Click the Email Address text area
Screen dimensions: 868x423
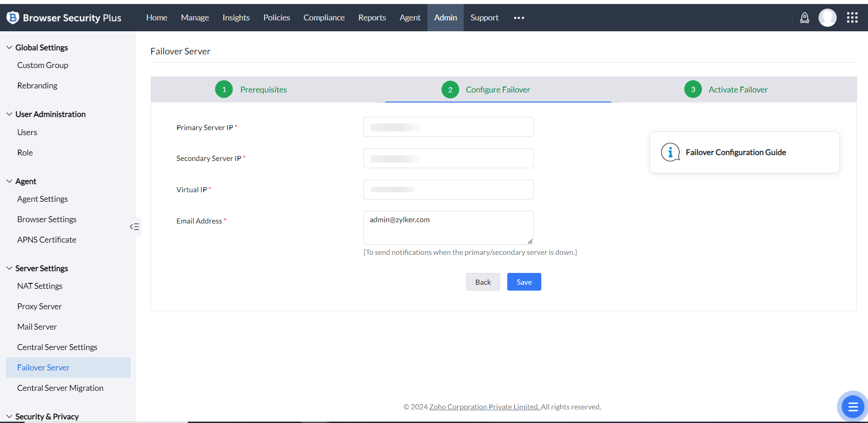pos(448,228)
